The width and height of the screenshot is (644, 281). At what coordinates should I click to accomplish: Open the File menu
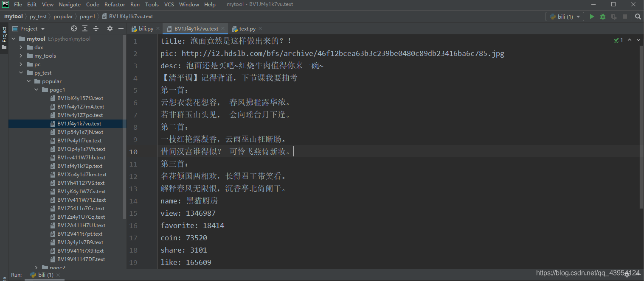tap(18, 4)
